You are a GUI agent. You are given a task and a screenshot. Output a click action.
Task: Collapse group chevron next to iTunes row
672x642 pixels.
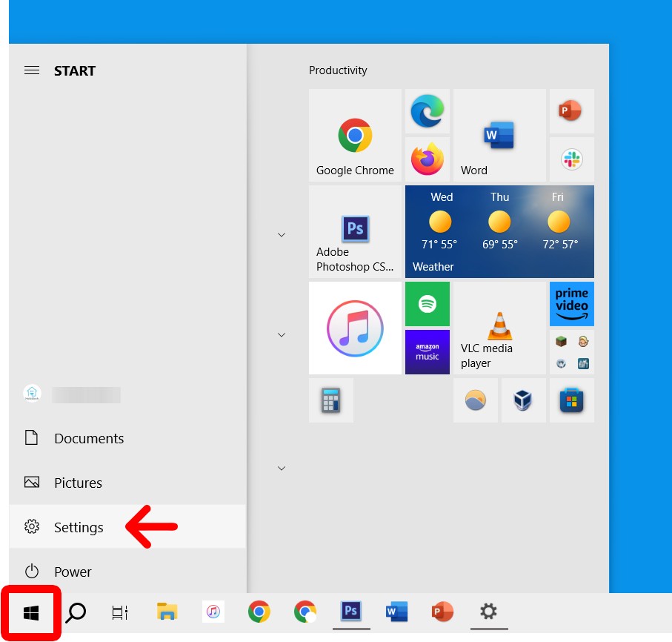tap(282, 334)
